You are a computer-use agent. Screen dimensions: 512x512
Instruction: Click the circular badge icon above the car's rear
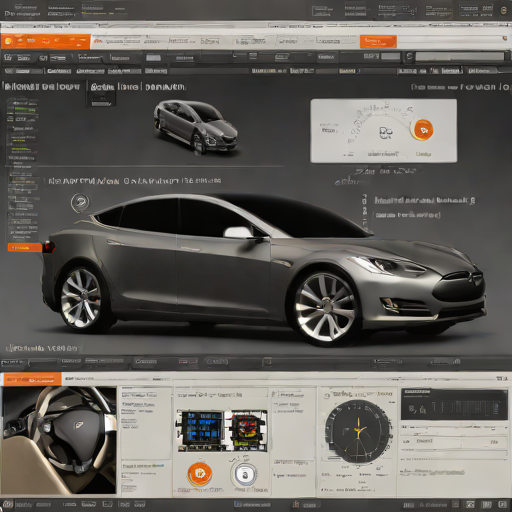coord(80,202)
